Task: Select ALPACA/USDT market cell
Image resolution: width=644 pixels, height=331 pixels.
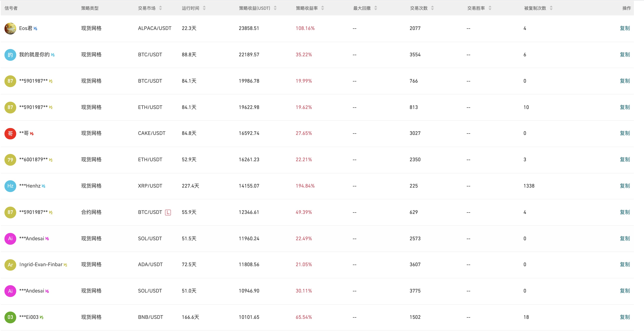Action: [154, 28]
